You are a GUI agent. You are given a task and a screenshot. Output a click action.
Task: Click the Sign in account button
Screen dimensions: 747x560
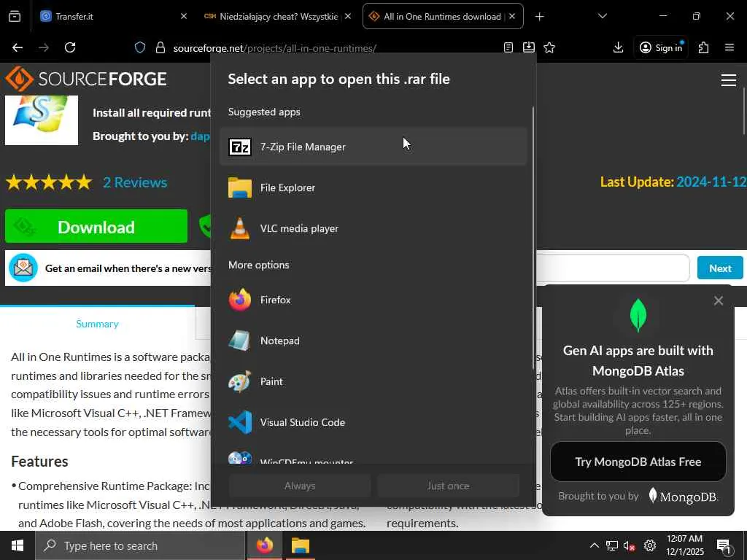tap(661, 47)
